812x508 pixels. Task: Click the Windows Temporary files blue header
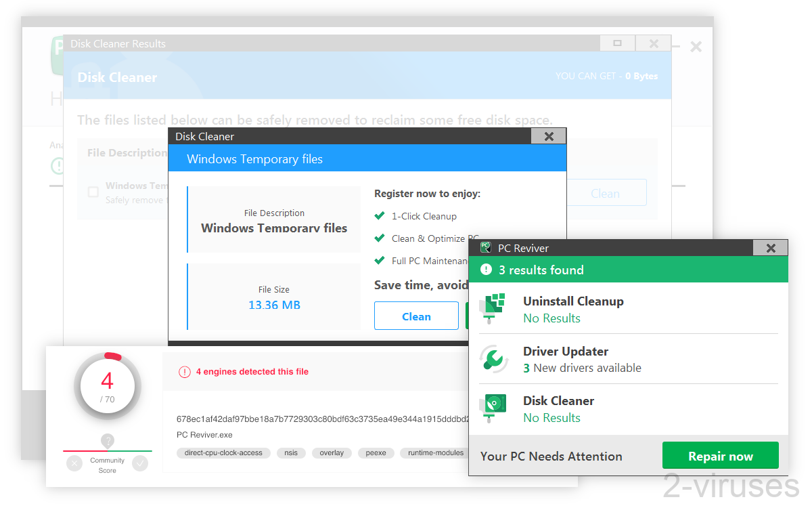coord(367,159)
